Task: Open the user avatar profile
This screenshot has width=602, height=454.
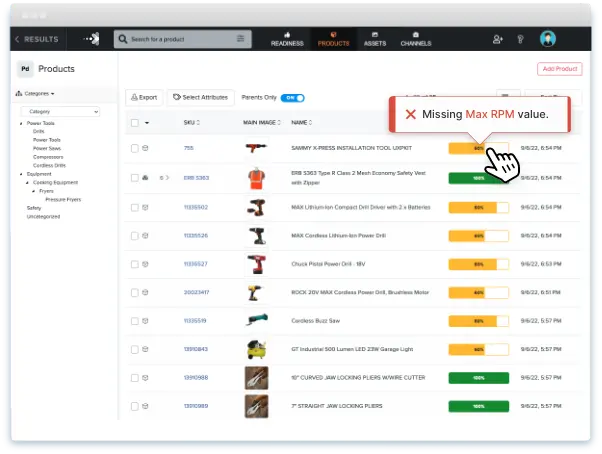Action: (x=548, y=39)
